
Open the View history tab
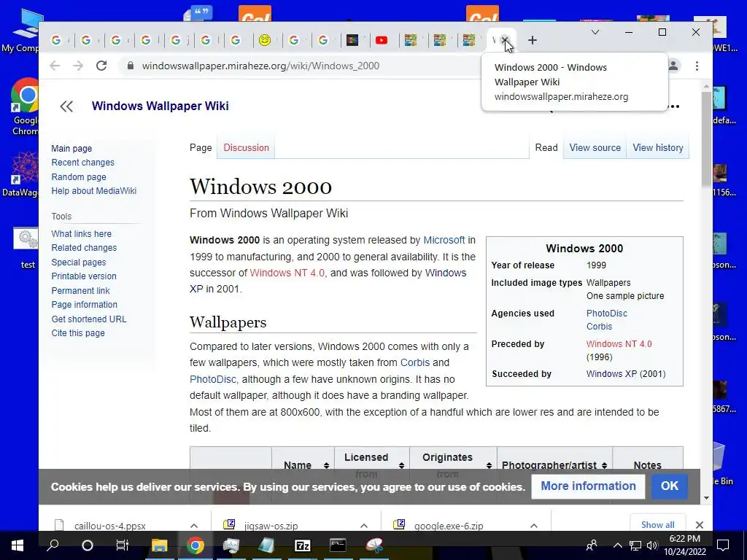tap(657, 147)
